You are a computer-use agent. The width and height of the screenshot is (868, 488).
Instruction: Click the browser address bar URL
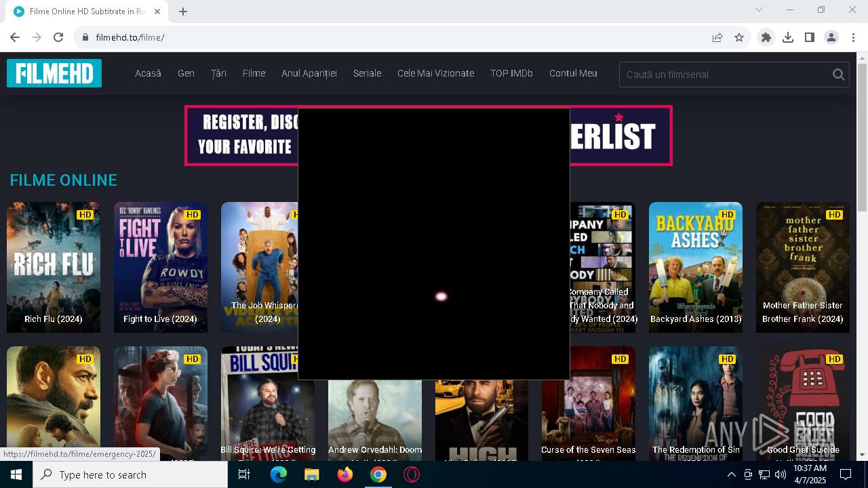tap(130, 37)
